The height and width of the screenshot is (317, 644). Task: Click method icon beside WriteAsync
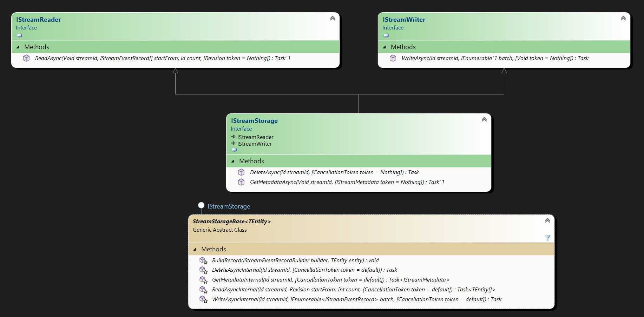(393, 58)
